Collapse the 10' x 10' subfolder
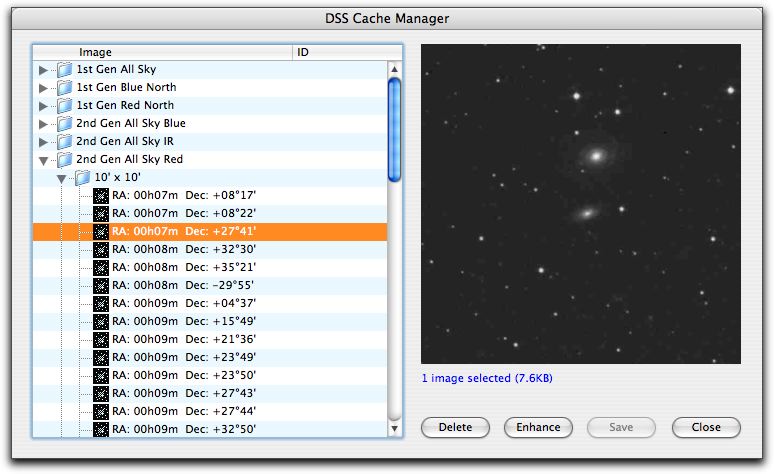Screen dimensions: 774x474 point(62,179)
